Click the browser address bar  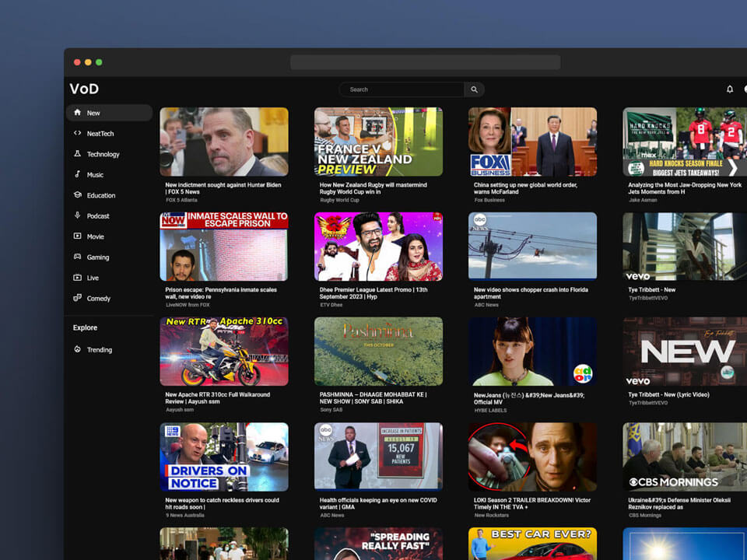(425, 62)
